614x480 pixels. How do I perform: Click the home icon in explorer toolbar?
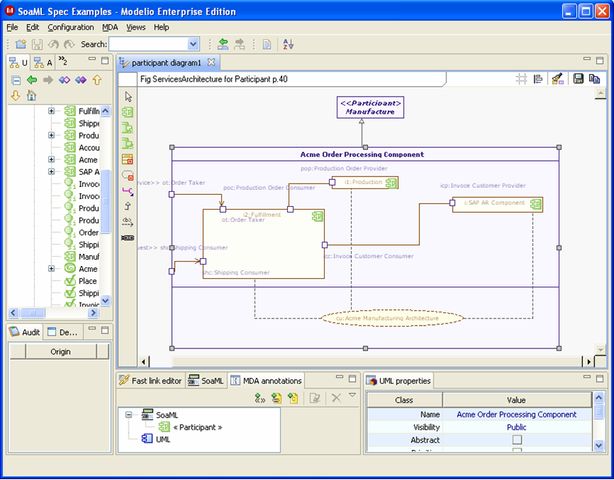point(31,96)
